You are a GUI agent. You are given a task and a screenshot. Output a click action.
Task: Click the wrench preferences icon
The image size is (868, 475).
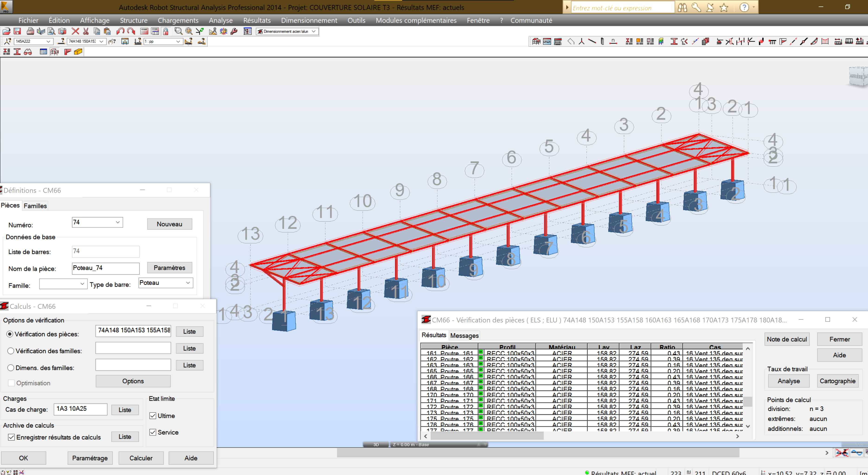coord(234,31)
